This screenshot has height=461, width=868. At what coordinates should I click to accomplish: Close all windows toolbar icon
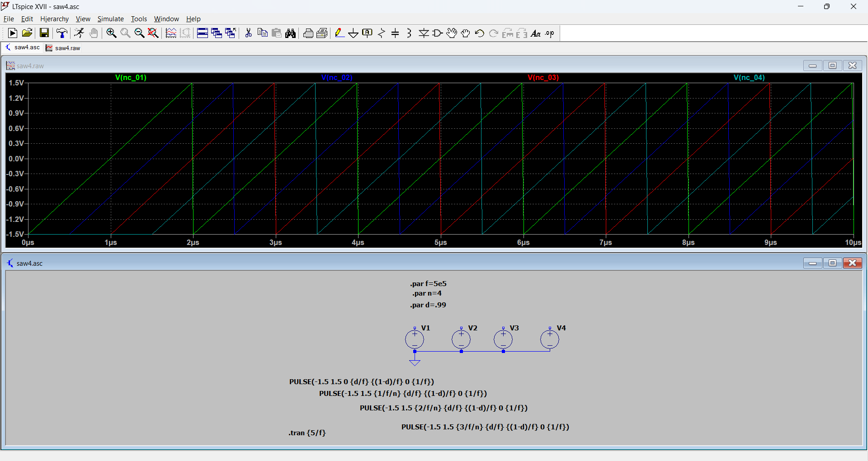click(231, 33)
